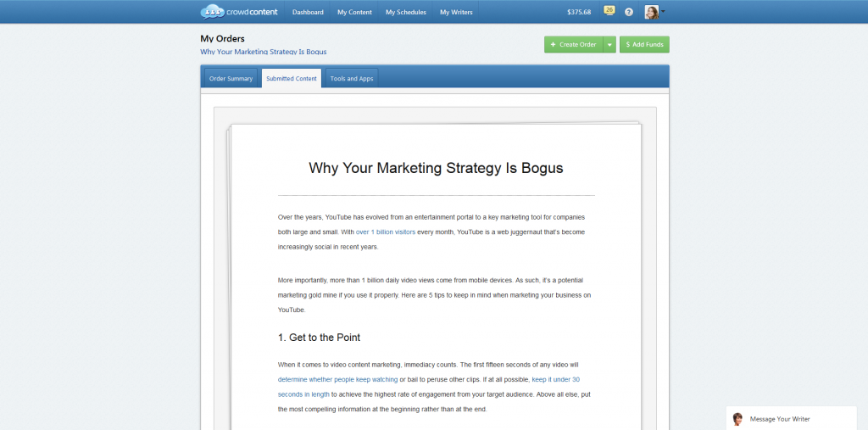Screen dimensions: 868x430
Task: Switch to the Order Summary tab
Action: [x=231, y=78]
